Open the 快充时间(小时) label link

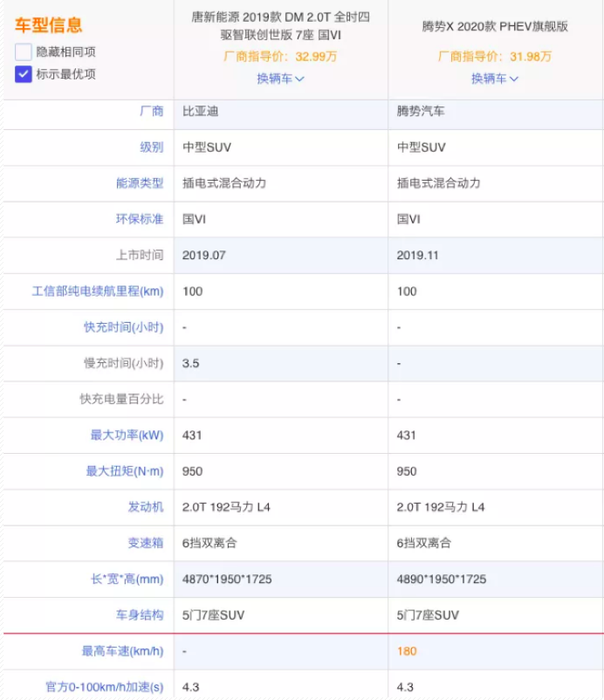pyautogui.click(x=124, y=327)
